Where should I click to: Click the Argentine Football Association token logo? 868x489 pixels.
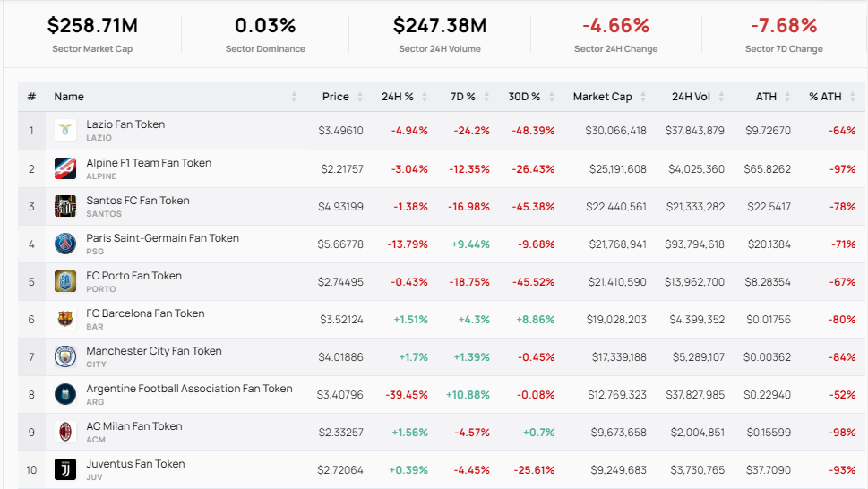[65, 394]
